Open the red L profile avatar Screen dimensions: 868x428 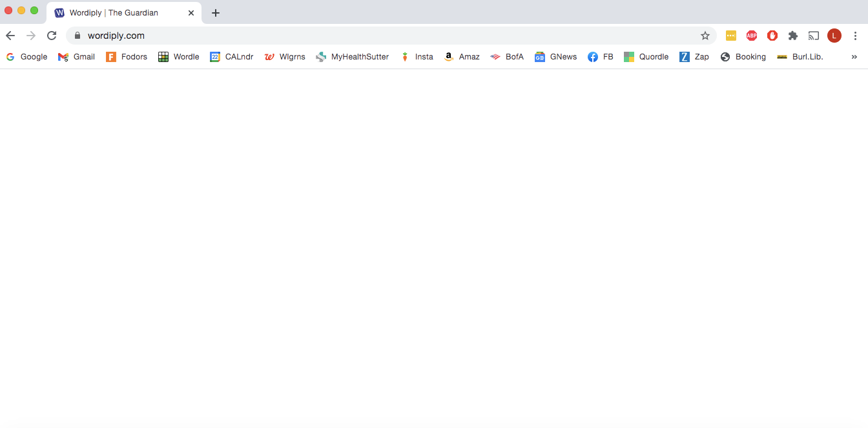tap(834, 36)
